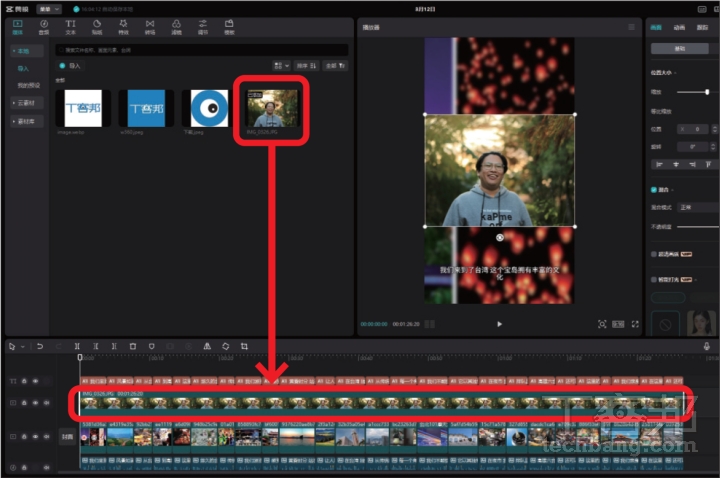The height and width of the screenshot is (478, 720).
Task: Open the menu dropdown next to the app logo
Action: tap(49, 9)
